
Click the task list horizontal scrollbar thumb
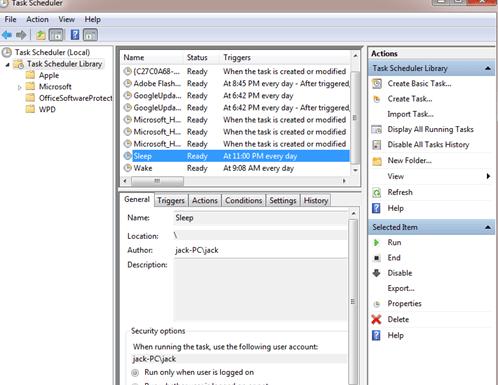pyautogui.click(x=157, y=181)
